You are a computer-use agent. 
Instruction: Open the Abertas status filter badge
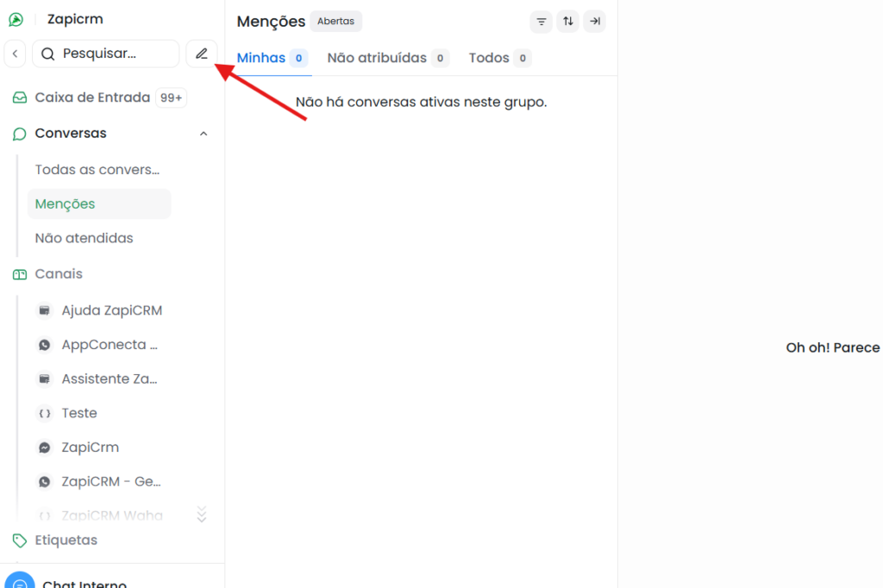click(x=335, y=22)
